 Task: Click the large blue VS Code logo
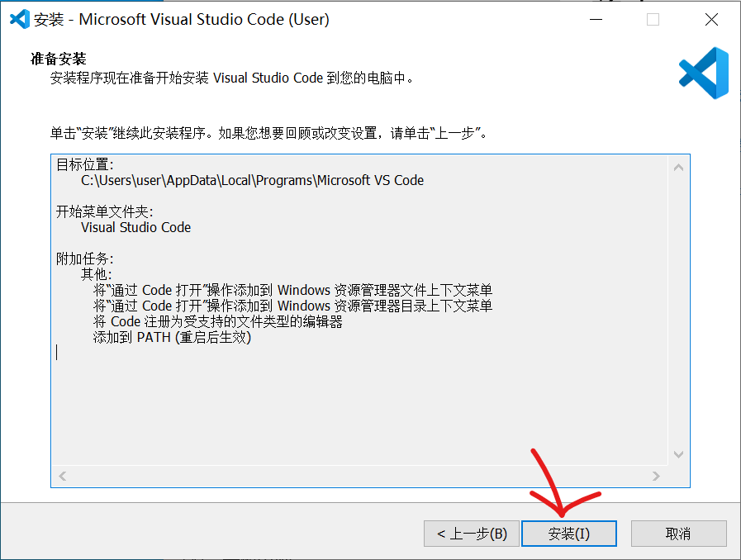(x=704, y=74)
